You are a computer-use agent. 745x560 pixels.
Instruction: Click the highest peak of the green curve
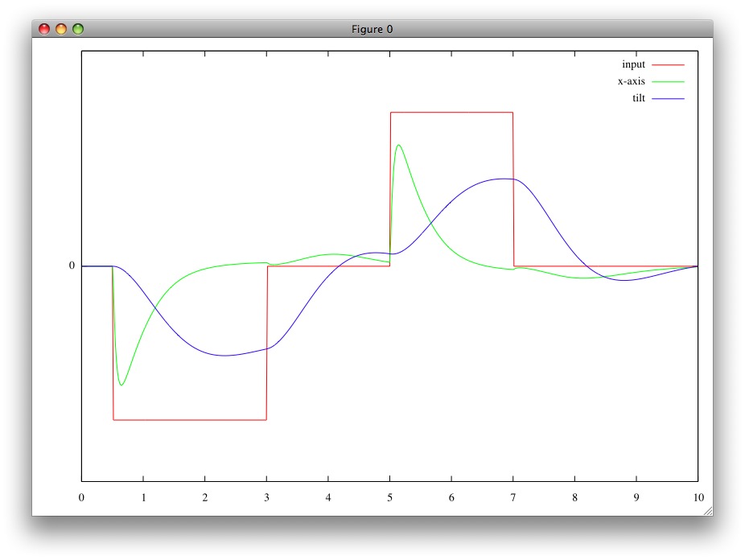pos(398,145)
